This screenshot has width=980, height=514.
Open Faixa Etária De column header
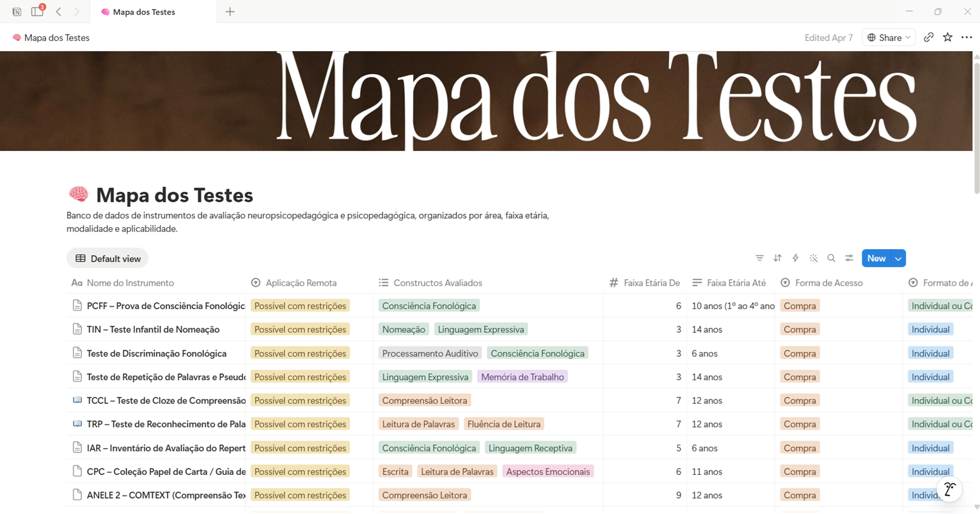[645, 283]
